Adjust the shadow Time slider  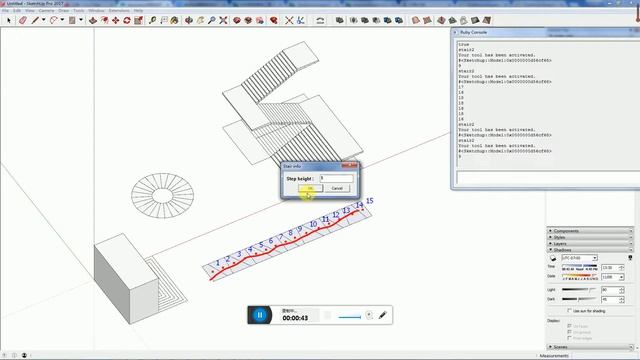(x=580, y=266)
